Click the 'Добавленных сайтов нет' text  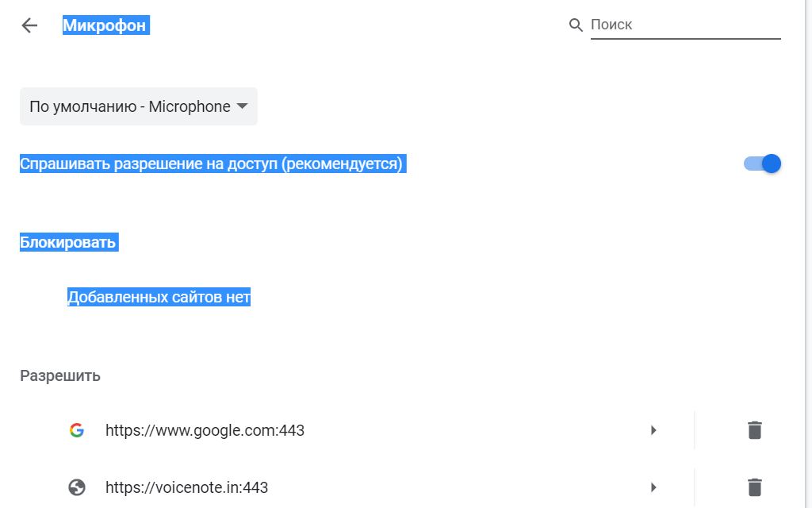(x=159, y=298)
